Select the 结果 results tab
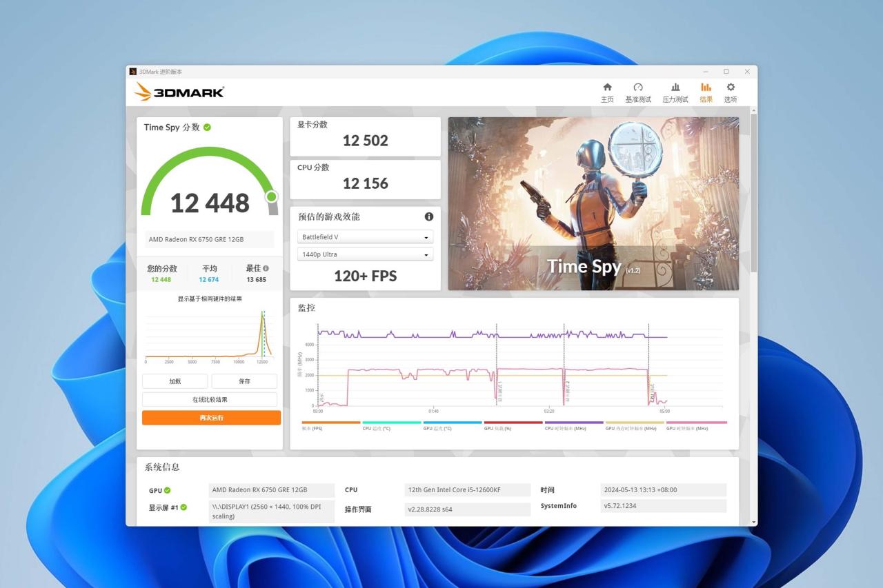 tap(706, 93)
